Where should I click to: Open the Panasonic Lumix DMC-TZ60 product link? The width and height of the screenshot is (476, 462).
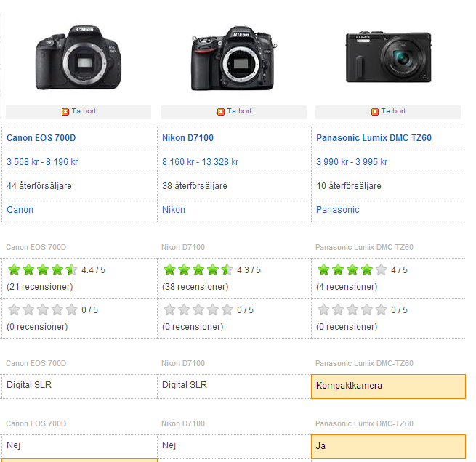[x=374, y=138]
